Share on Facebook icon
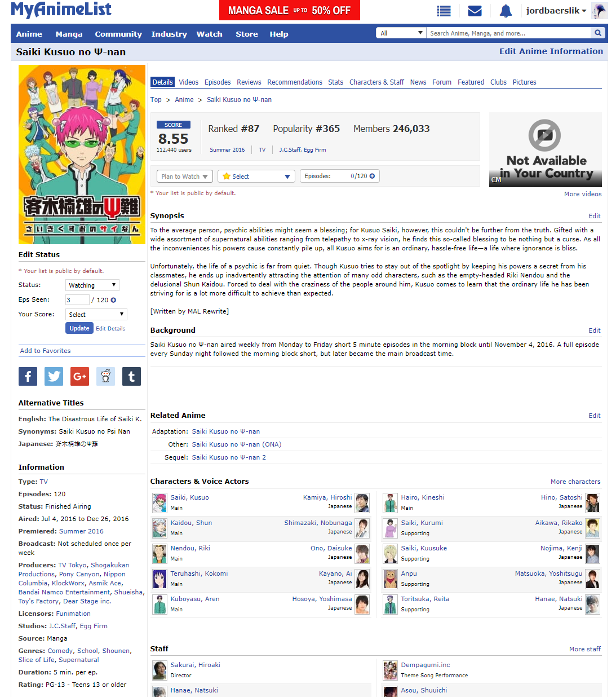 click(x=28, y=376)
